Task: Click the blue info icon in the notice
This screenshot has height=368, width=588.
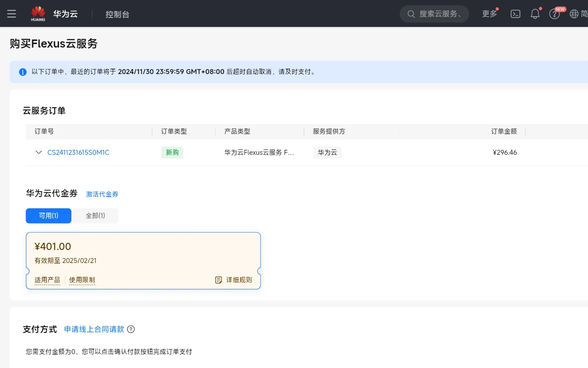Action: (x=23, y=72)
